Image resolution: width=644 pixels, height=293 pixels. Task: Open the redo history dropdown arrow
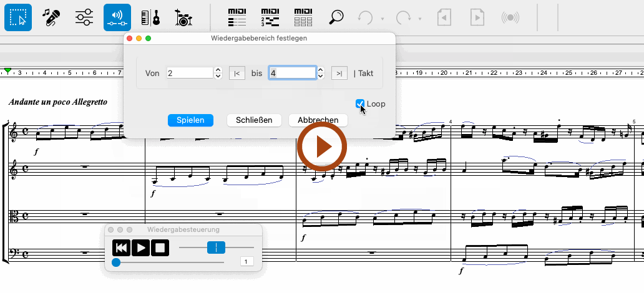(420, 19)
